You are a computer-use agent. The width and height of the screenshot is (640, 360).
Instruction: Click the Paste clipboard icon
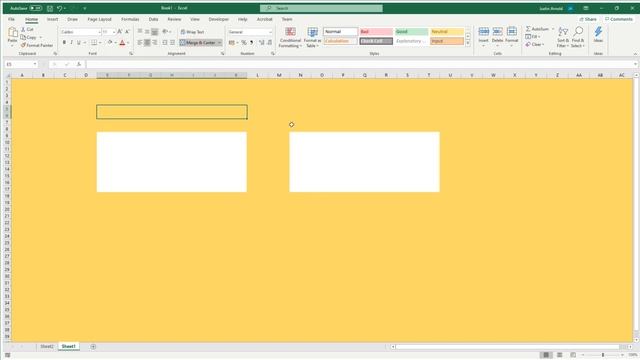click(x=13, y=33)
